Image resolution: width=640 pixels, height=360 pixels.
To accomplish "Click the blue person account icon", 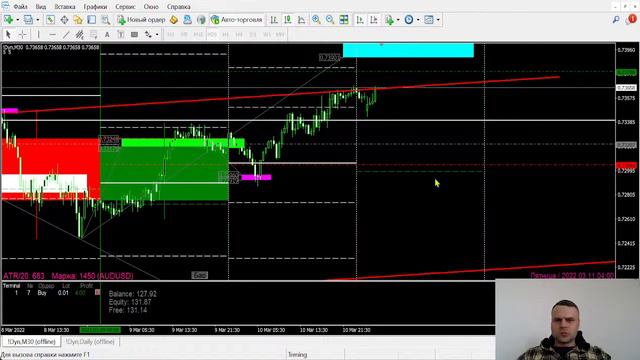I will [187, 20].
